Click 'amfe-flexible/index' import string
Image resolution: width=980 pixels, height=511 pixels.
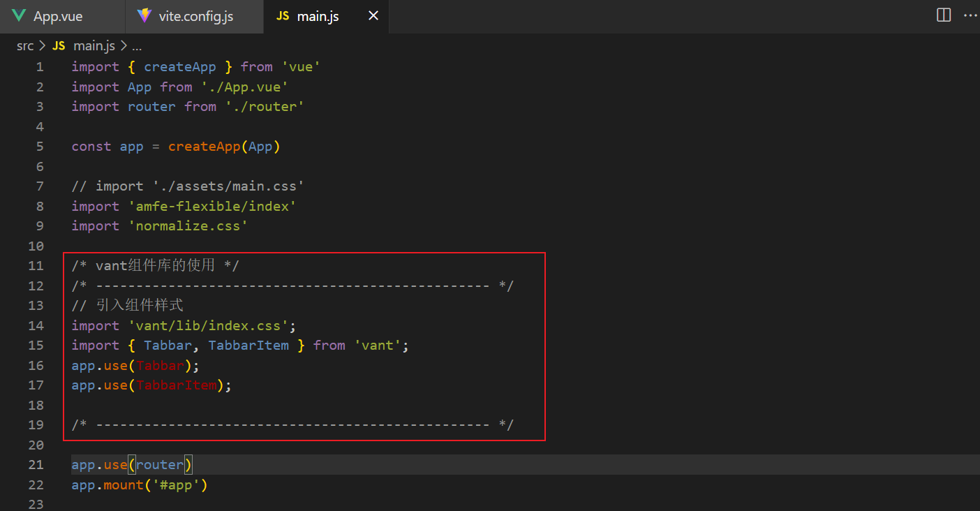pos(212,207)
